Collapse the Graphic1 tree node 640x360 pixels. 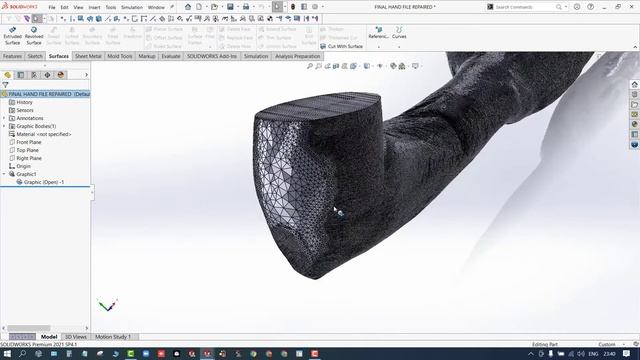(4, 174)
